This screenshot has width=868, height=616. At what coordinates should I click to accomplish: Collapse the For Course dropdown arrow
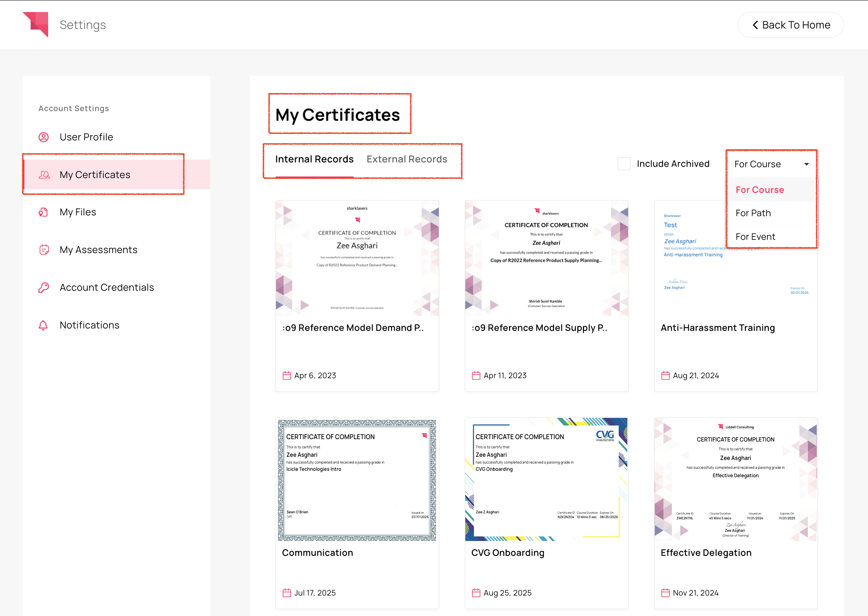click(806, 164)
